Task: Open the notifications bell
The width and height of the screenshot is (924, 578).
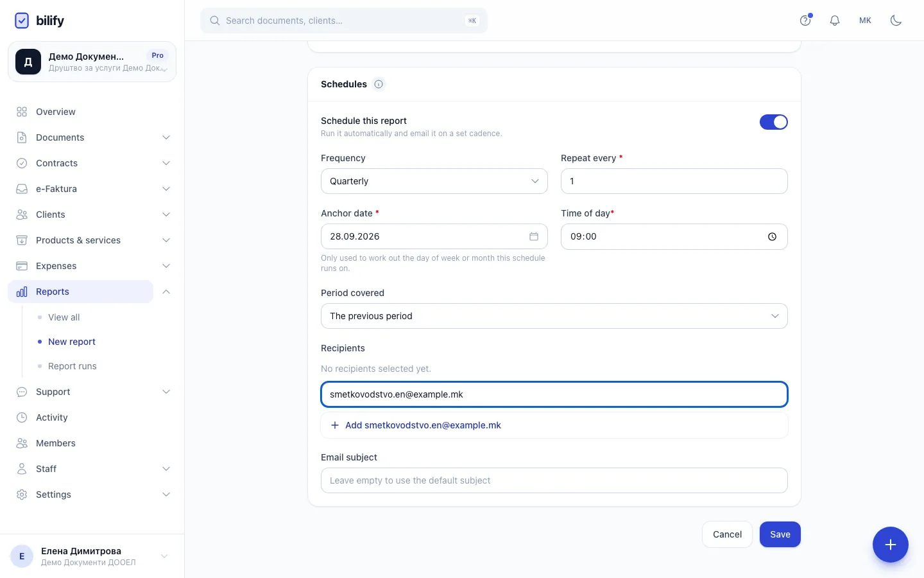Action: click(x=835, y=21)
